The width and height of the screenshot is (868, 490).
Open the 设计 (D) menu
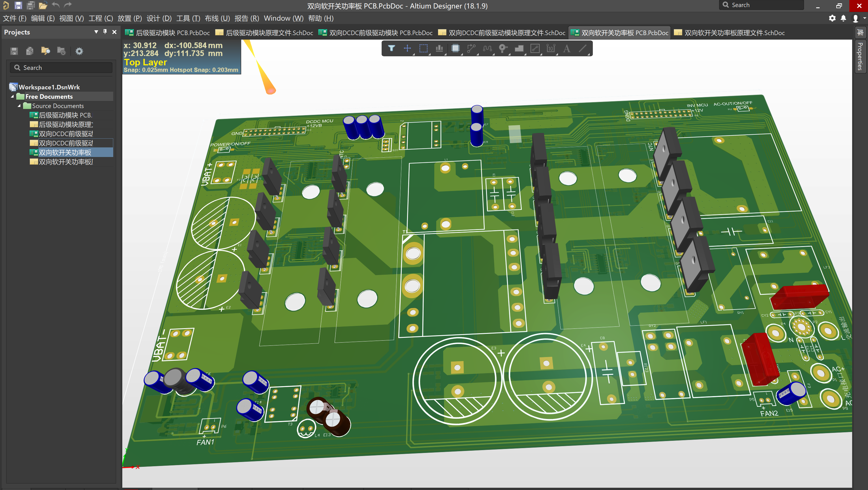point(159,18)
